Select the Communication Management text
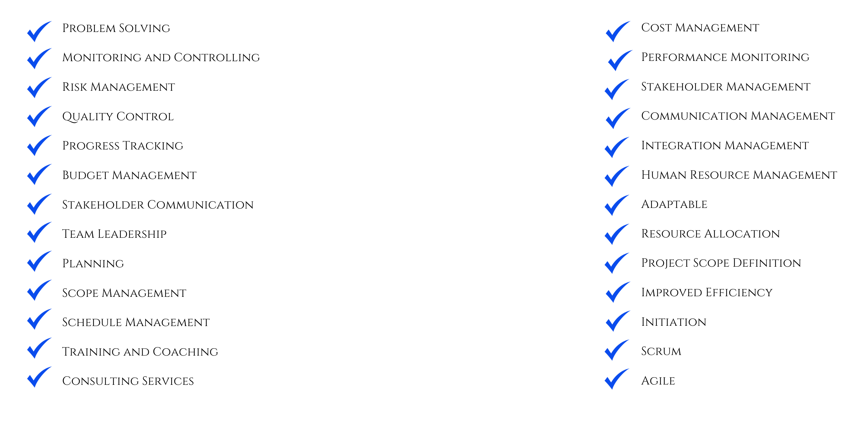This screenshot has height=439, width=868. coord(738,116)
